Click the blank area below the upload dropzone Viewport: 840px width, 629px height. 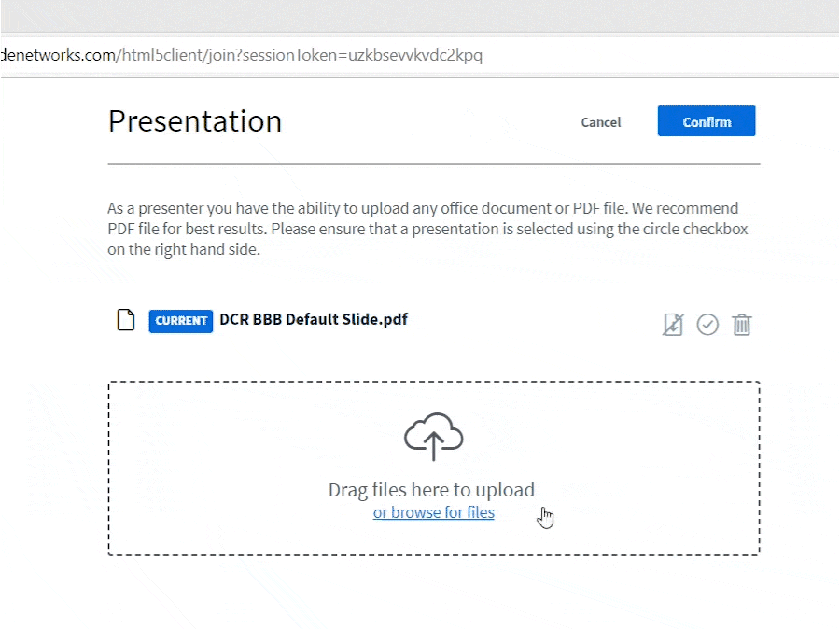433,593
